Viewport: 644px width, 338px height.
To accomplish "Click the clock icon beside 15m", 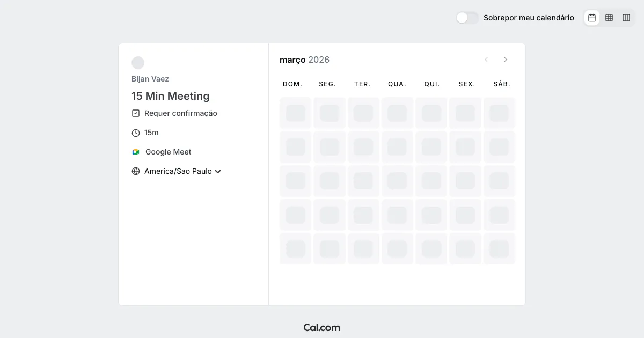I will (x=136, y=133).
